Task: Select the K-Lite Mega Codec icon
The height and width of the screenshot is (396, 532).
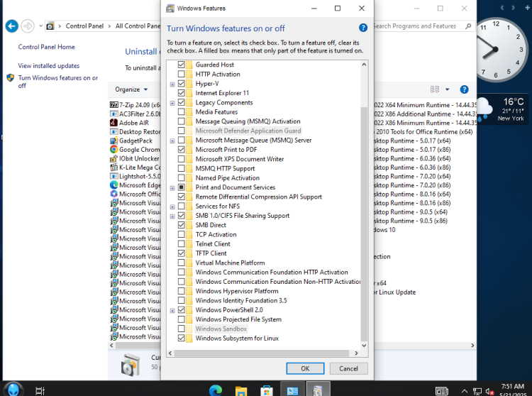Action: click(114, 167)
